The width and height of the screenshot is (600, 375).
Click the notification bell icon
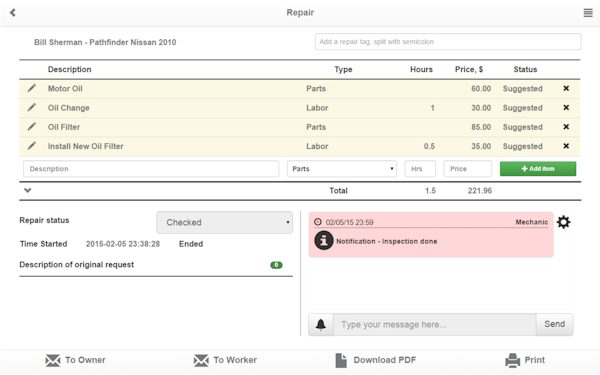[x=321, y=324]
